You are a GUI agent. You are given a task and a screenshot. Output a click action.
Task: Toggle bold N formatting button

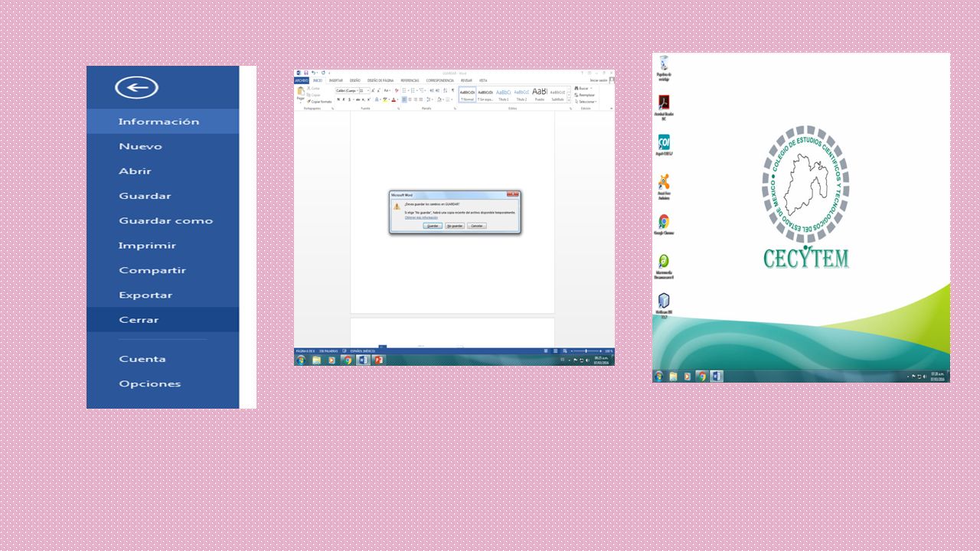[x=338, y=99]
